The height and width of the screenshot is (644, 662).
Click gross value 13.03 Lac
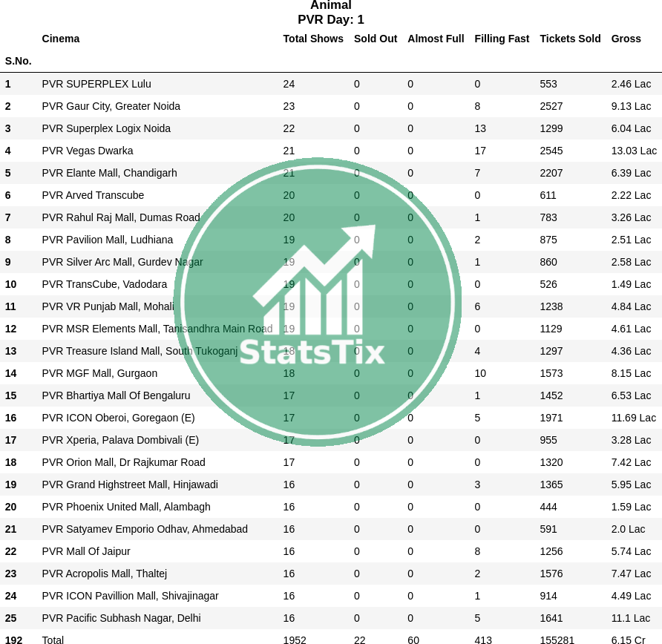click(x=634, y=151)
